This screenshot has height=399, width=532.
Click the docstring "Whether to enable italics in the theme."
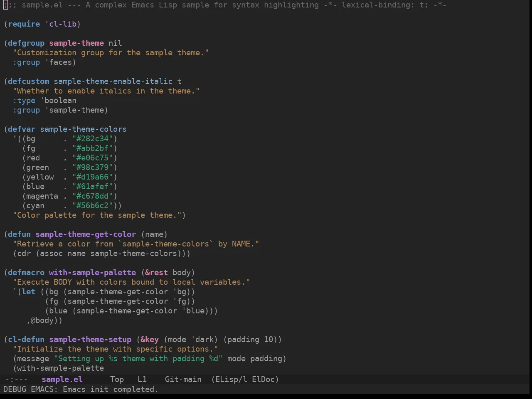(106, 91)
